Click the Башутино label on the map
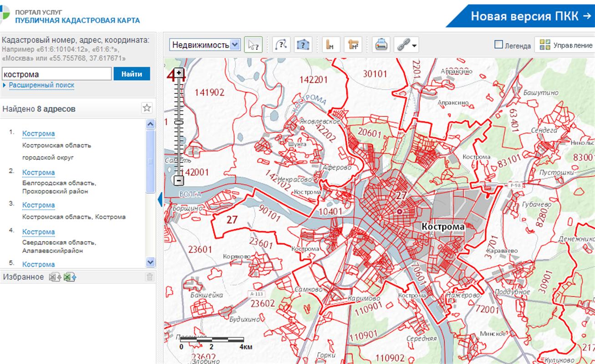Screen dimensions: 595x364 (x=541, y=92)
